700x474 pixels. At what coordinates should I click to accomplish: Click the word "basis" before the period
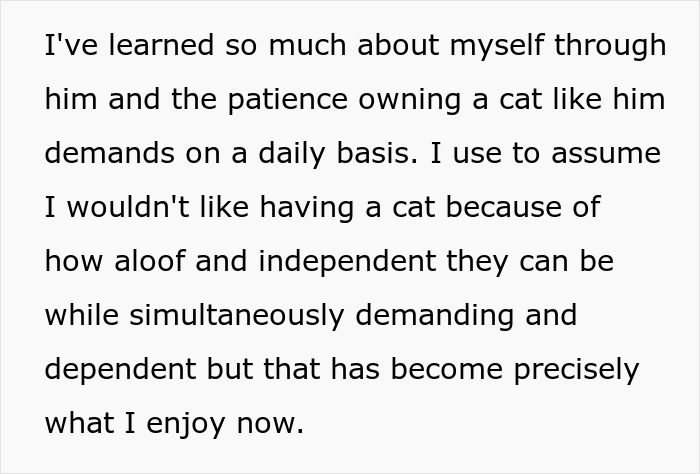pyautogui.click(x=373, y=153)
